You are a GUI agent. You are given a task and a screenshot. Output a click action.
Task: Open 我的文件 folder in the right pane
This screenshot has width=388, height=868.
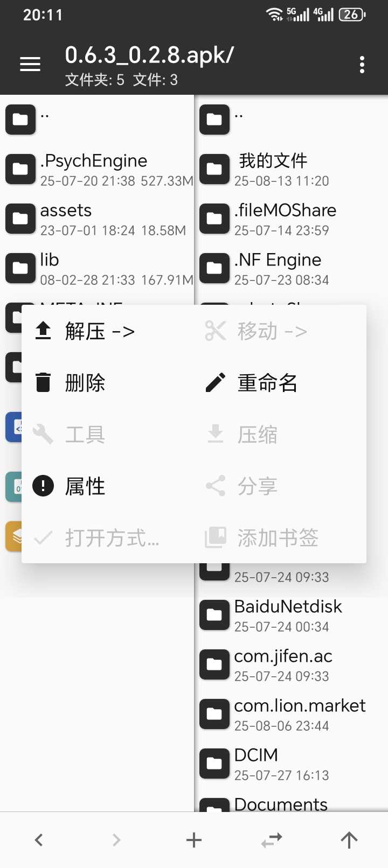point(292,169)
